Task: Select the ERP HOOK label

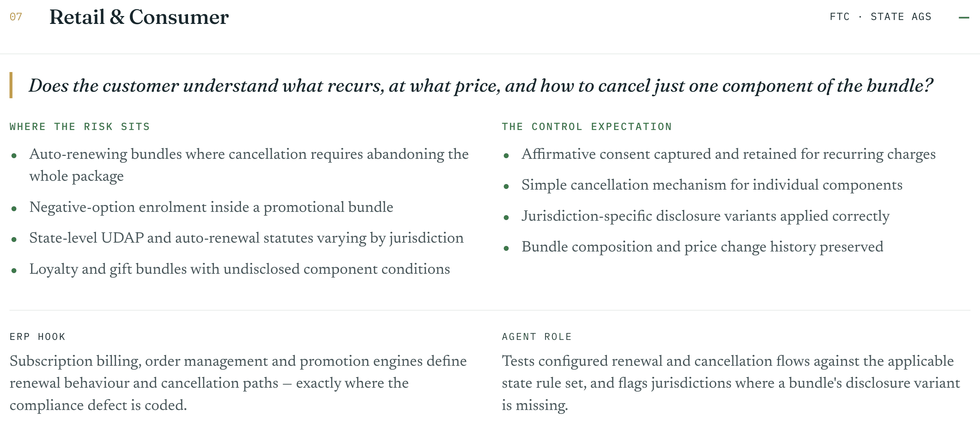Action: [x=38, y=337]
